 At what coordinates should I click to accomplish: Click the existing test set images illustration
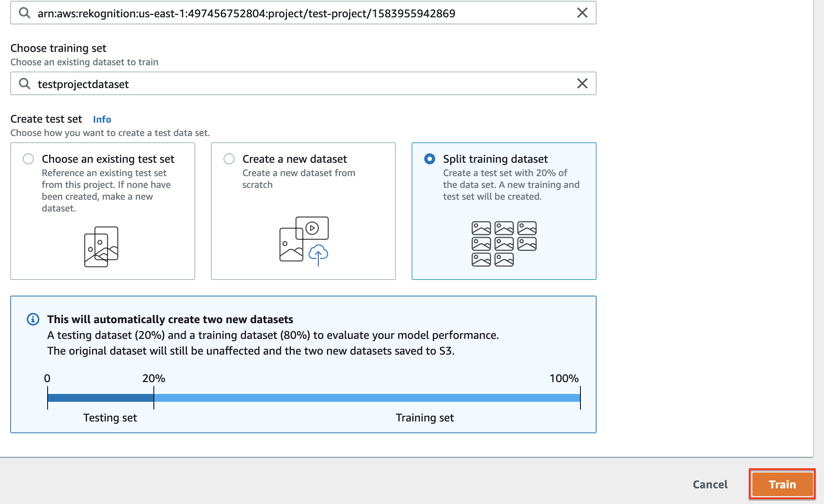click(x=101, y=246)
